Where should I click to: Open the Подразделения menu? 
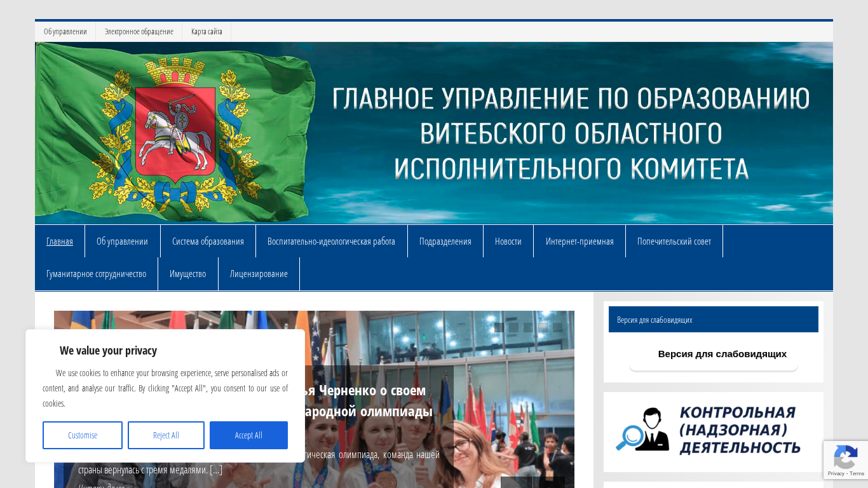point(445,241)
